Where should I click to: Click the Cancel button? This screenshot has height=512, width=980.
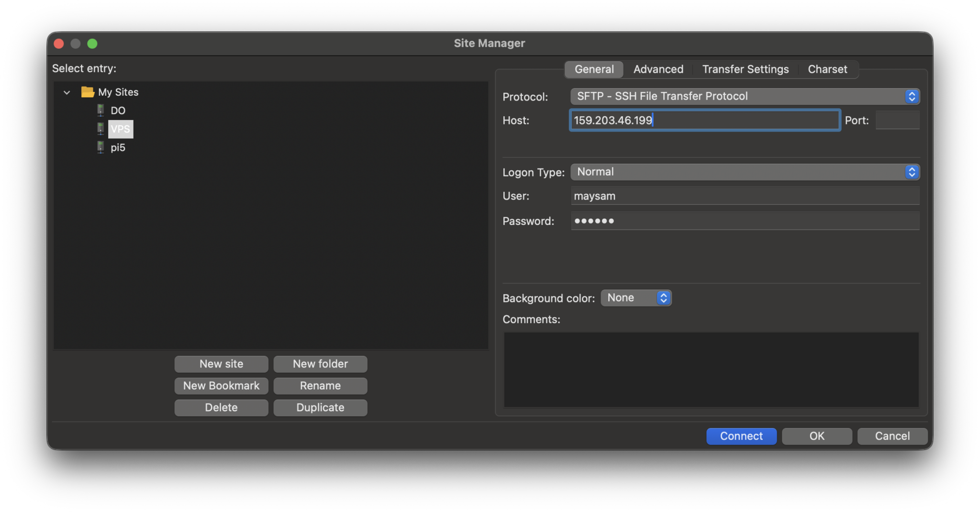(x=892, y=436)
